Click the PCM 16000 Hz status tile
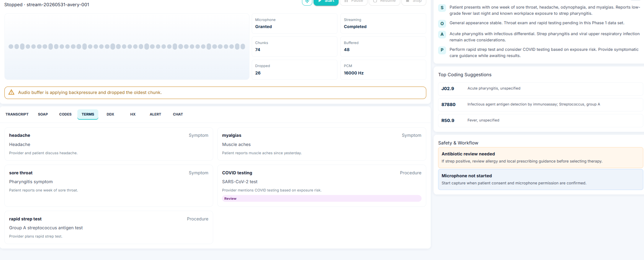The image size is (644, 260). 383,70
